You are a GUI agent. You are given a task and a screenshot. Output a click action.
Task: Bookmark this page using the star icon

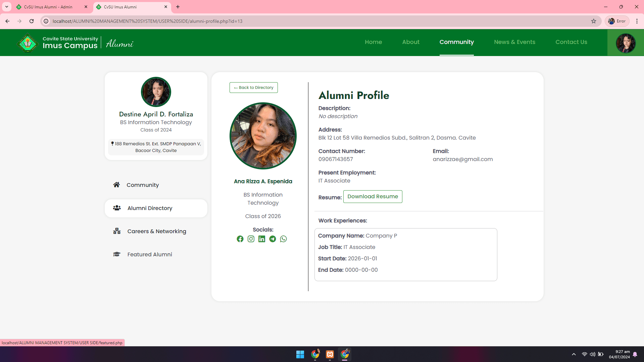click(594, 21)
